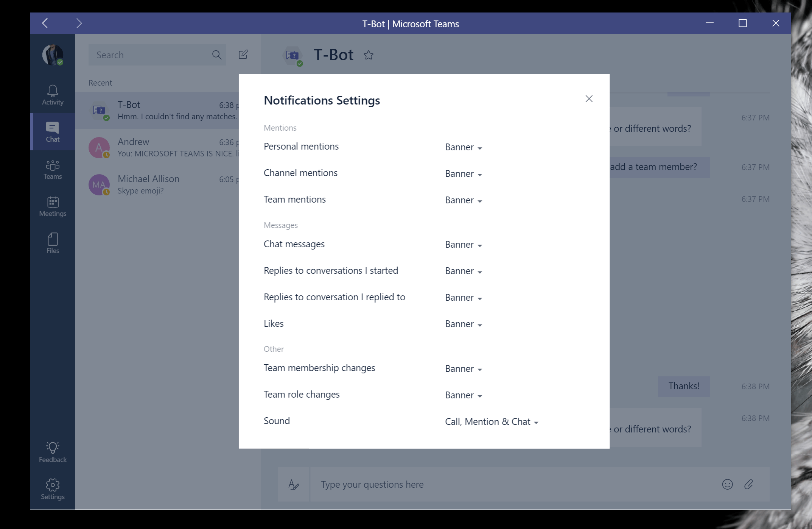Switch to the Chat section
812x529 pixels.
point(53,132)
